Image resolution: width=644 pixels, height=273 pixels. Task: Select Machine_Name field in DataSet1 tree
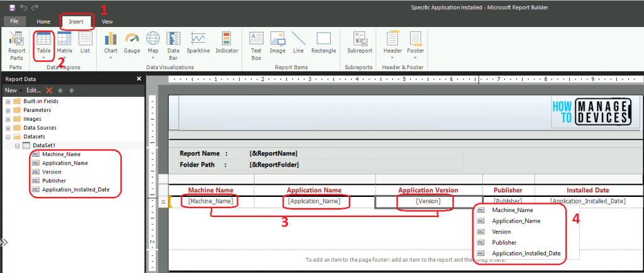point(61,154)
